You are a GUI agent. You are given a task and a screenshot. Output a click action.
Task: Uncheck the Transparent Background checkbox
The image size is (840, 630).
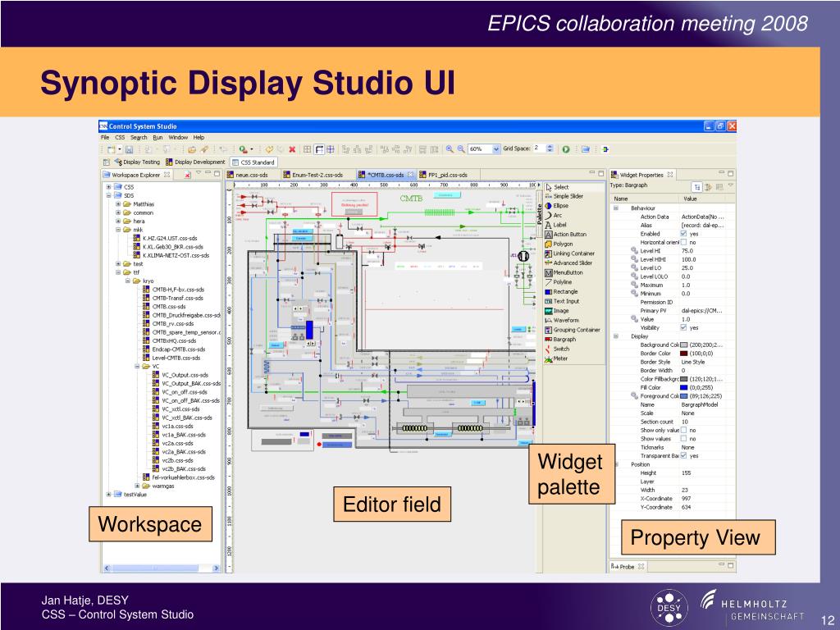tap(683, 456)
